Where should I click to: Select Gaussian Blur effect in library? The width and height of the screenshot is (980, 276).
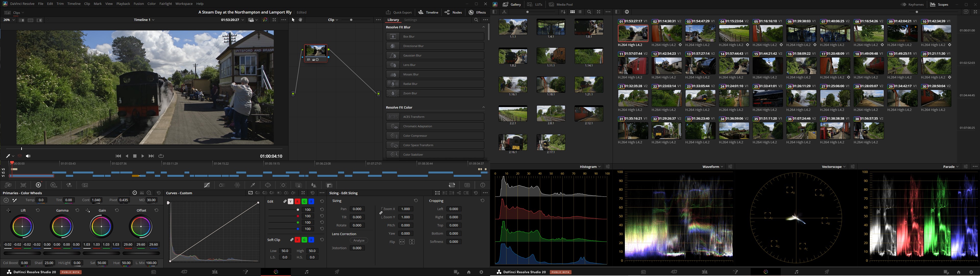(435, 56)
